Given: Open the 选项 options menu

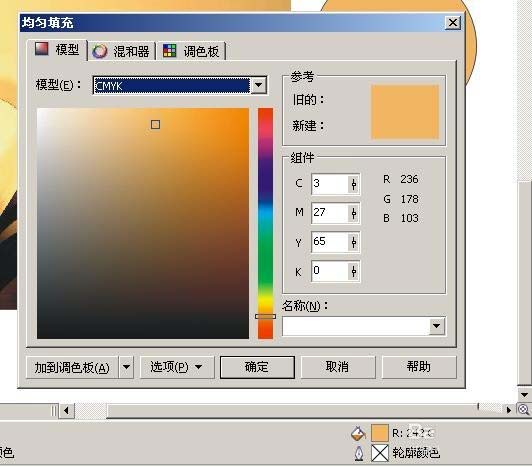Looking at the screenshot, I should pyautogui.click(x=177, y=367).
